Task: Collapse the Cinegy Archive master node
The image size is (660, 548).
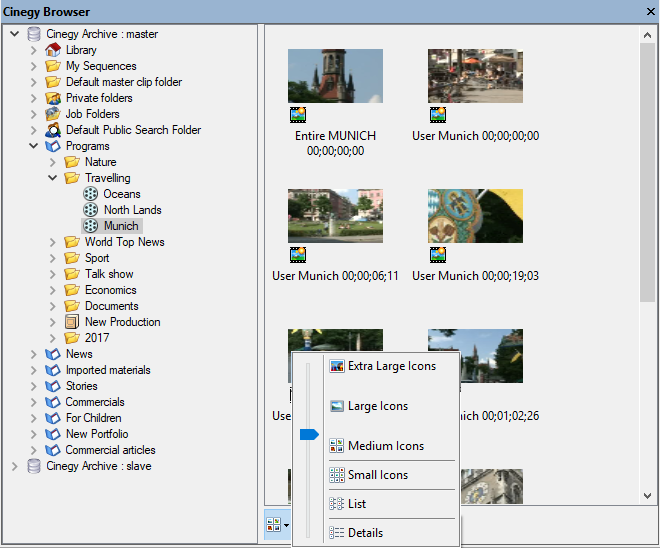Action: [15, 34]
